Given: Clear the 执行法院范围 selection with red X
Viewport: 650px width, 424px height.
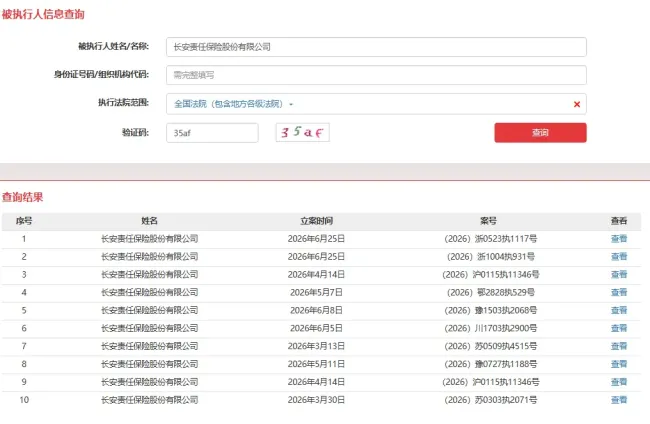Looking at the screenshot, I should coord(577,104).
